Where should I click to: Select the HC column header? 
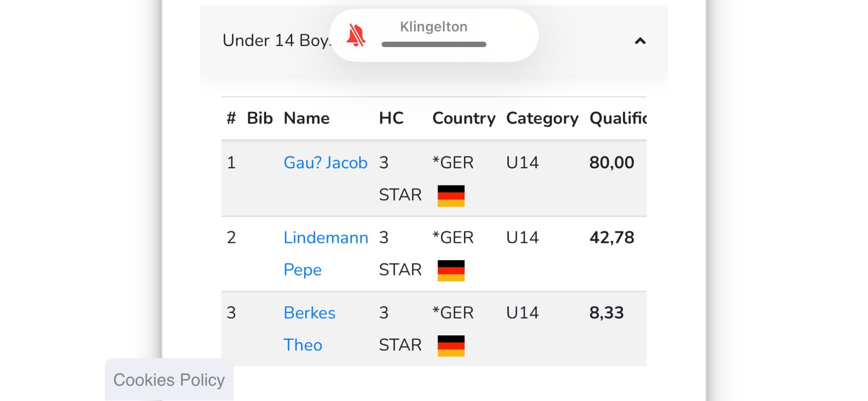[391, 118]
